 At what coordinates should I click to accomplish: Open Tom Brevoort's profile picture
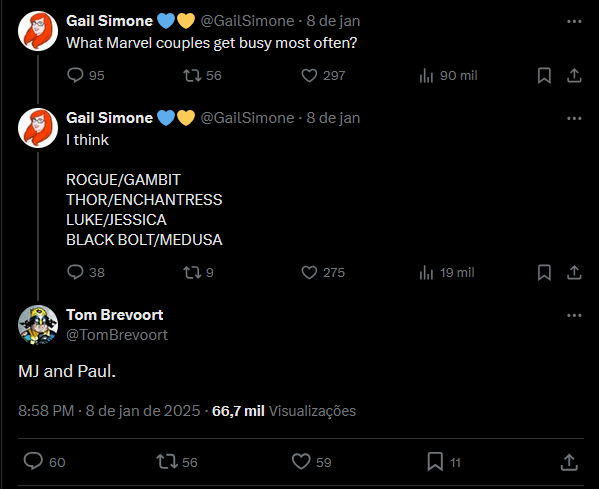pyautogui.click(x=38, y=325)
